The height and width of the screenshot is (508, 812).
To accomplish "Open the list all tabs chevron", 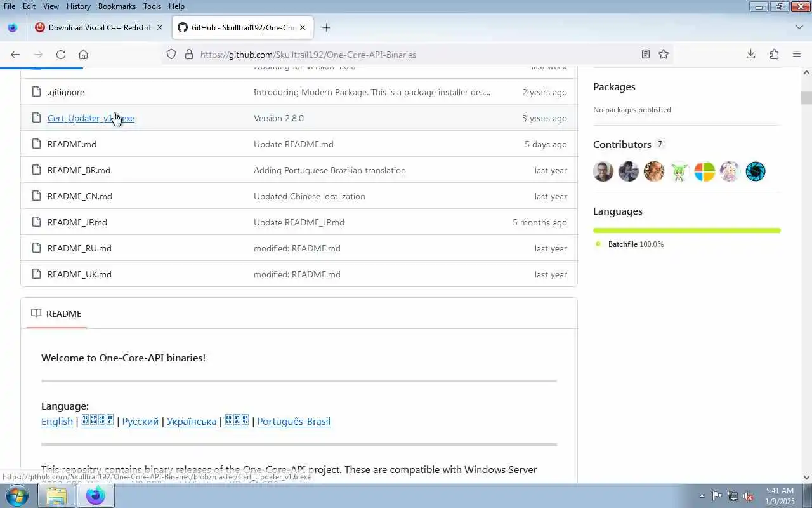I will (799, 28).
